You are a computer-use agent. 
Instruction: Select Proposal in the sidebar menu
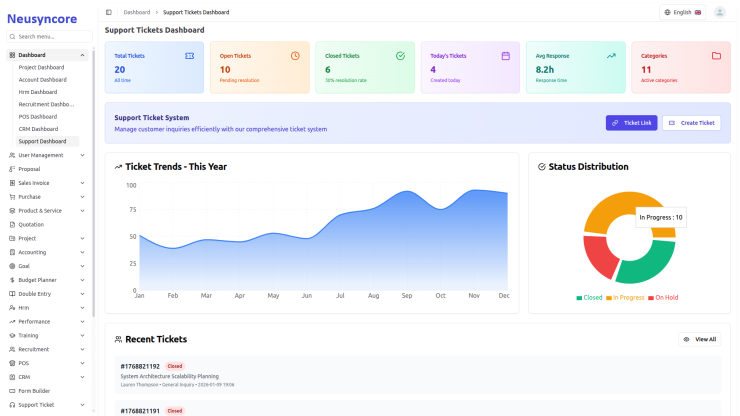click(29, 169)
